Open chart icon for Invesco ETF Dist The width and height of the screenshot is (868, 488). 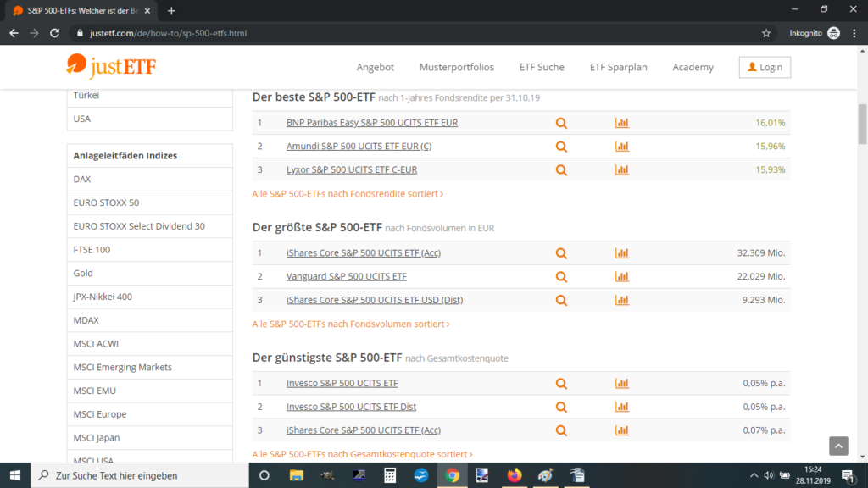pos(622,407)
